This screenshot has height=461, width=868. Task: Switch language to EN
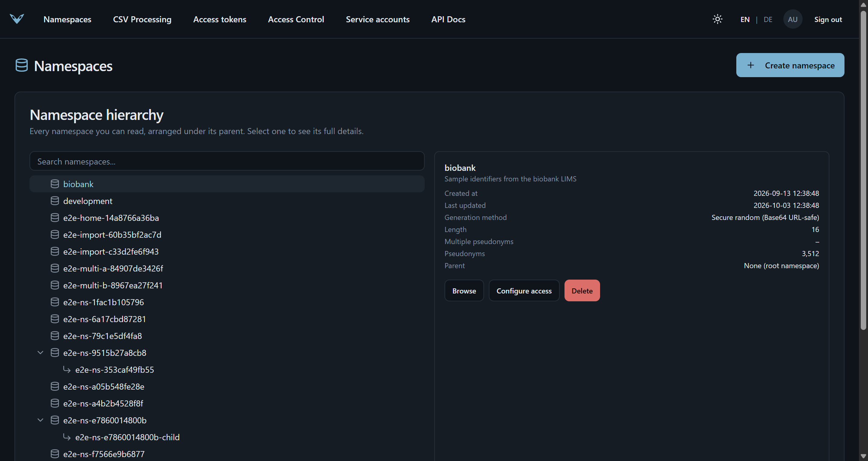click(745, 20)
